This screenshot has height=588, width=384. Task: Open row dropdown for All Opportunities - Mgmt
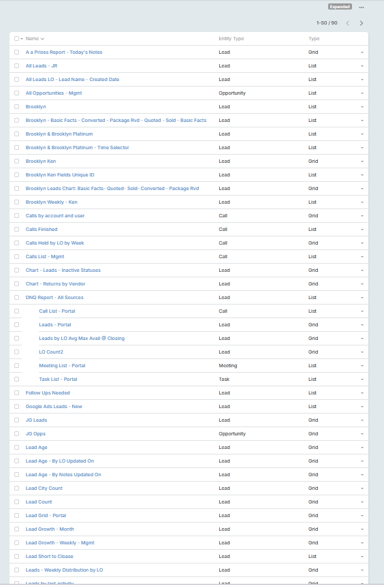coord(362,93)
